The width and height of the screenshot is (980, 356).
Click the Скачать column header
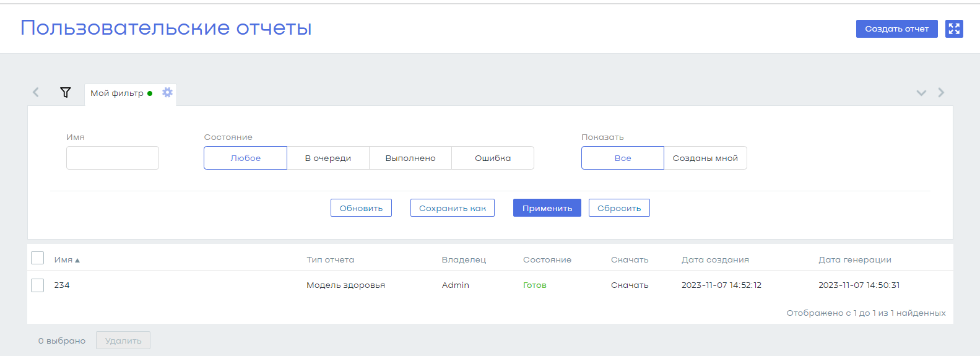coord(630,260)
